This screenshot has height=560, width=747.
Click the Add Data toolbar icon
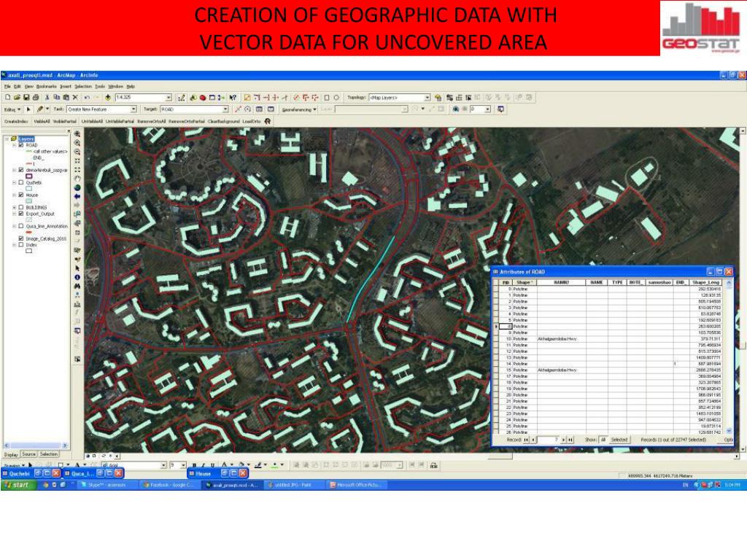108,97
